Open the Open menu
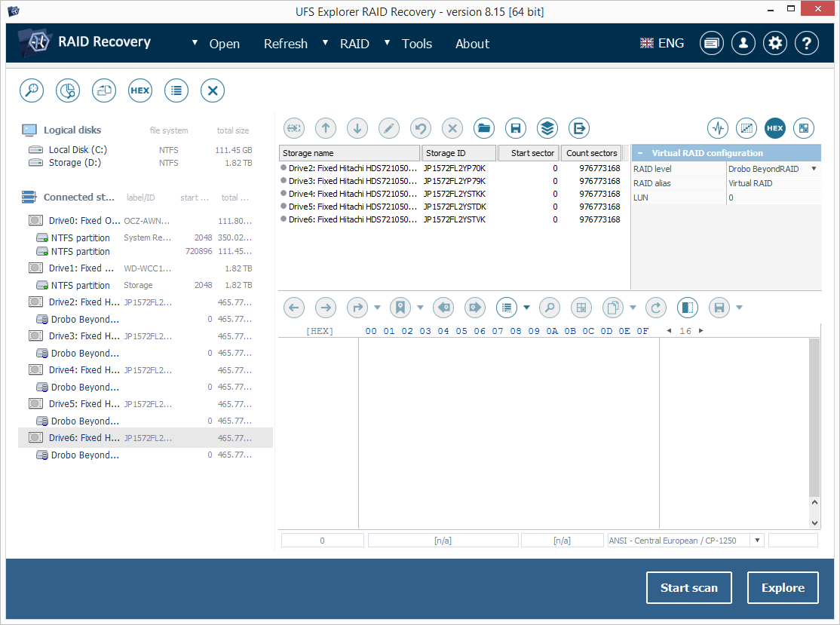The height and width of the screenshot is (625, 840). 225,44
